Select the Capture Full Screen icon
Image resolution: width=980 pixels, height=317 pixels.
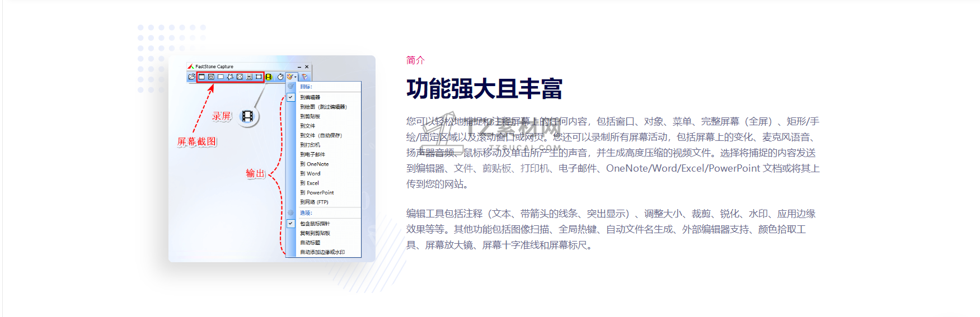(x=240, y=77)
